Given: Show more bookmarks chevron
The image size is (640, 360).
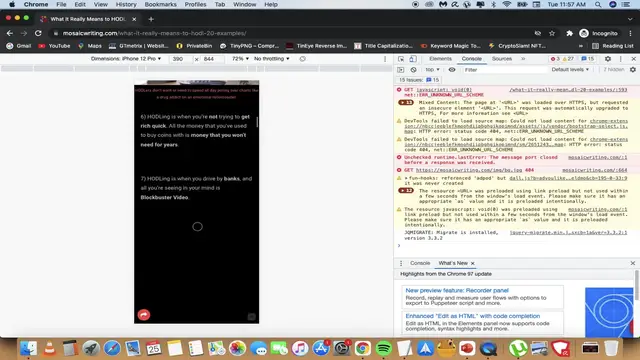Looking at the screenshot, I should coord(581,46).
